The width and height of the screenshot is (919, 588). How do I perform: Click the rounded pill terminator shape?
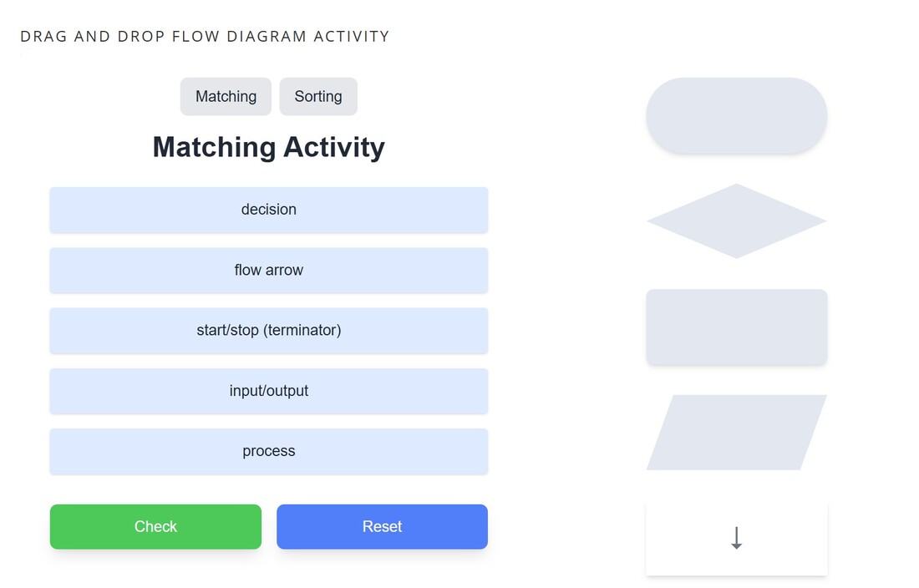(x=736, y=116)
